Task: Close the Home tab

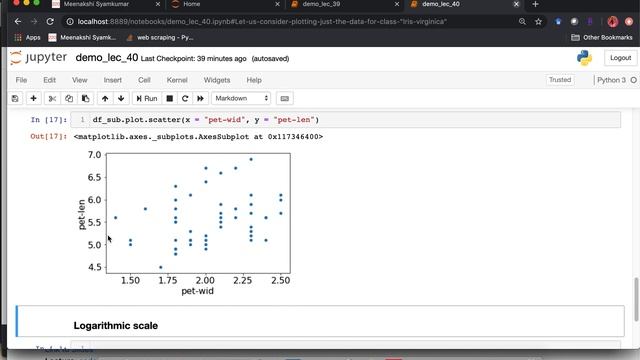Action: tap(278, 4)
